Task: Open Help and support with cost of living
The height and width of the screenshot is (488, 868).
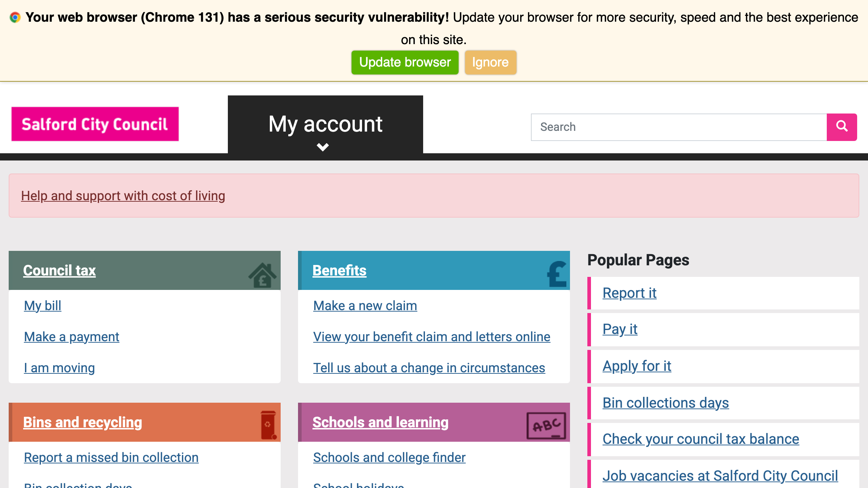Action: click(x=123, y=196)
